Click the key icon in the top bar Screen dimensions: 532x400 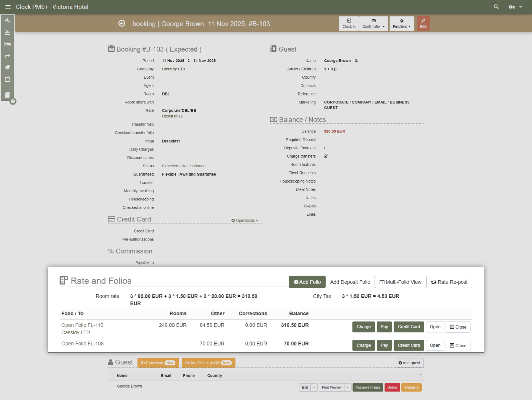click(x=511, y=7)
